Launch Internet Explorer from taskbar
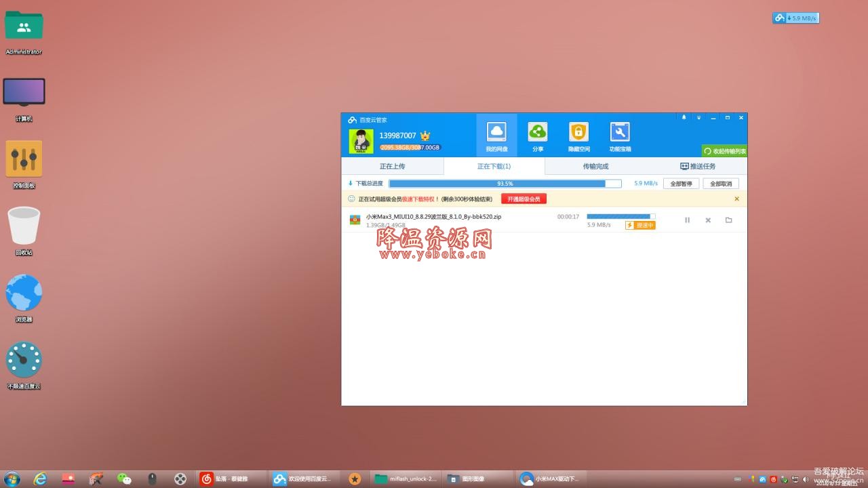Viewport: 868px width, 488px height. click(40, 479)
